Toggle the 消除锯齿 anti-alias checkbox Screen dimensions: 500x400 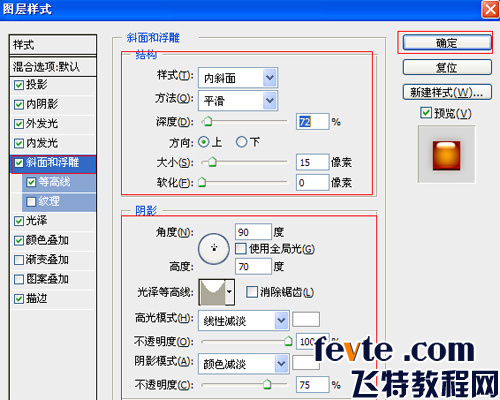point(252,292)
